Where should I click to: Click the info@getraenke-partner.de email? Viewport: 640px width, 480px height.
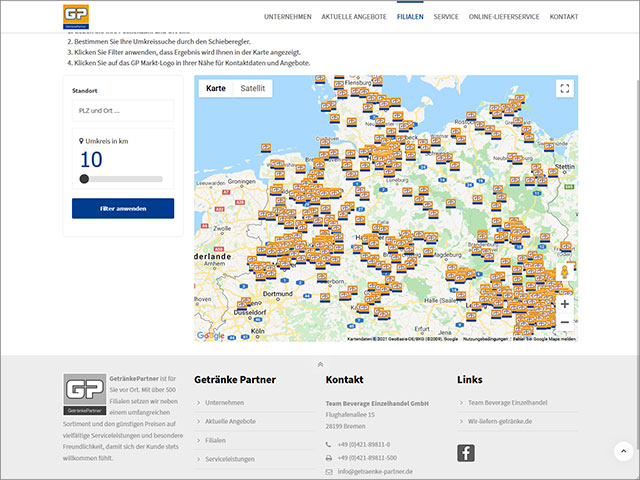(375, 471)
